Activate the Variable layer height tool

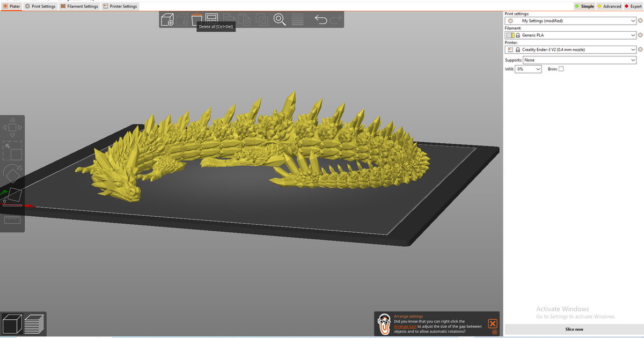point(297,19)
